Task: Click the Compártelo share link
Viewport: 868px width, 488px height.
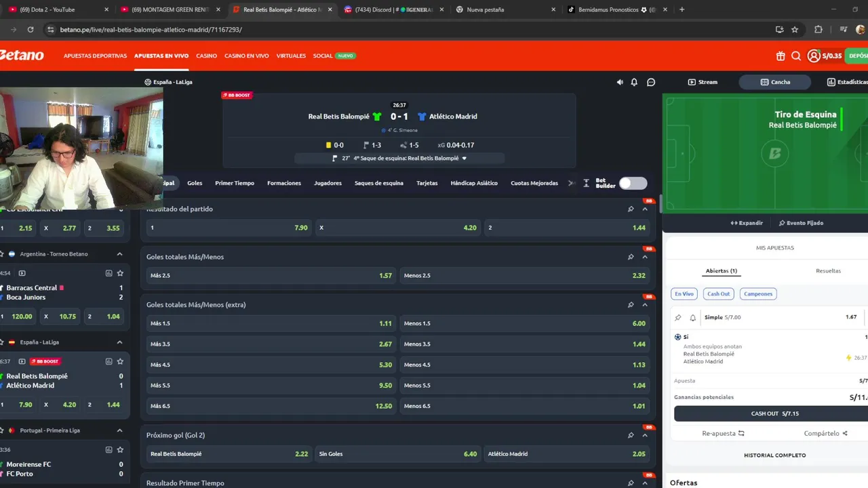Action: 825,433
